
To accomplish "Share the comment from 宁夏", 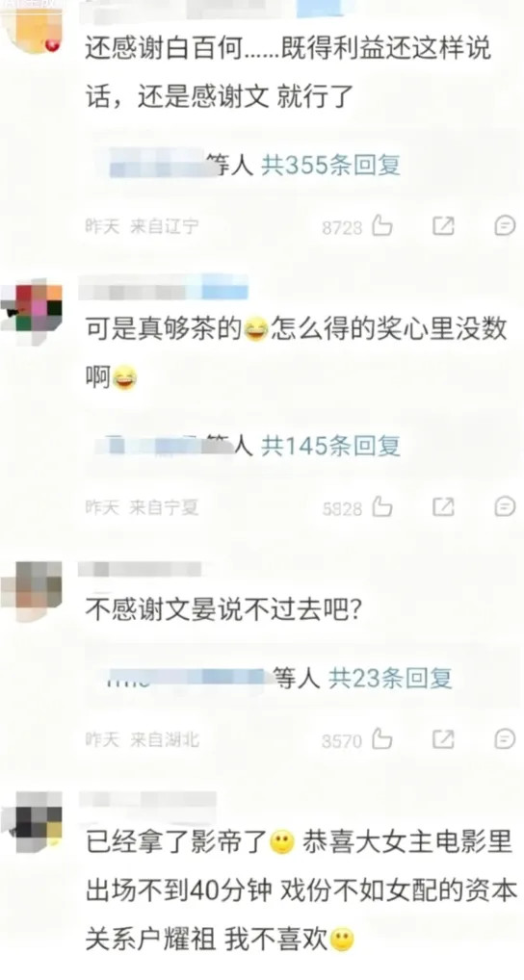I will click(443, 507).
